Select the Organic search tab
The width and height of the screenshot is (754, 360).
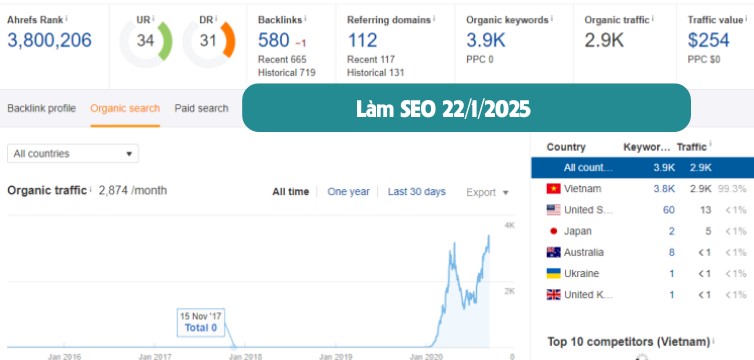click(x=125, y=109)
